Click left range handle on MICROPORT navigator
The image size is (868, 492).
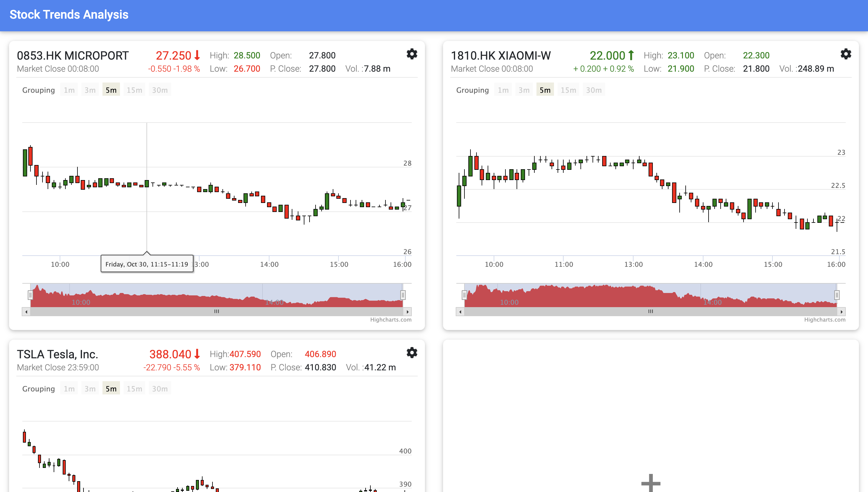pos(30,295)
